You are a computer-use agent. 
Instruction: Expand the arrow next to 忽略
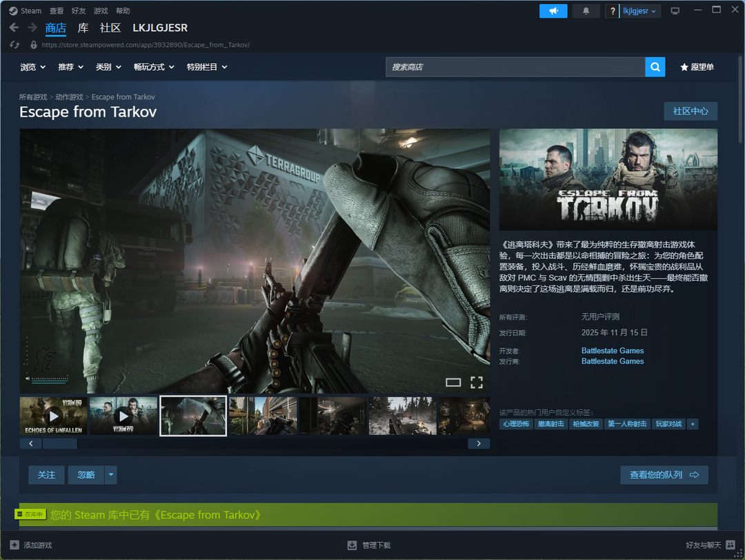[x=111, y=474]
